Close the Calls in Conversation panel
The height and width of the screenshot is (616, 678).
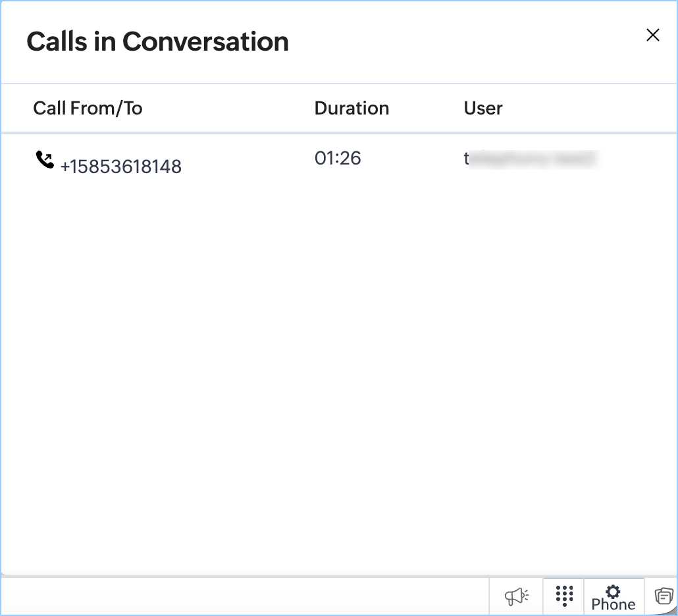[x=652, y=36]
